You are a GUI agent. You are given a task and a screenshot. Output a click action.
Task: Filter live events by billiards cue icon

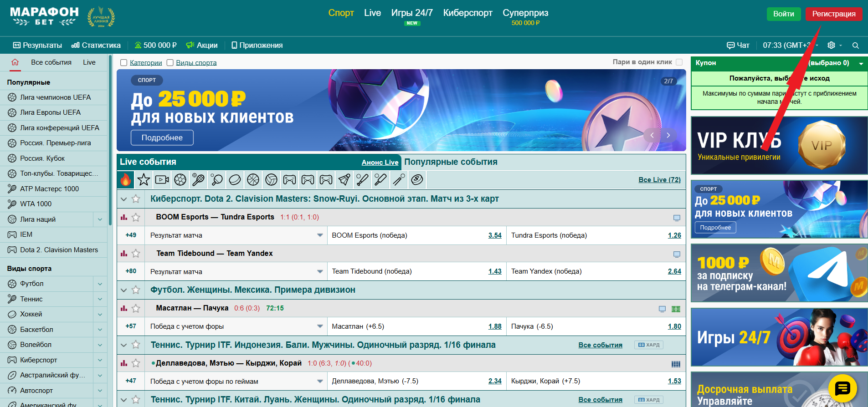point(399,180)
